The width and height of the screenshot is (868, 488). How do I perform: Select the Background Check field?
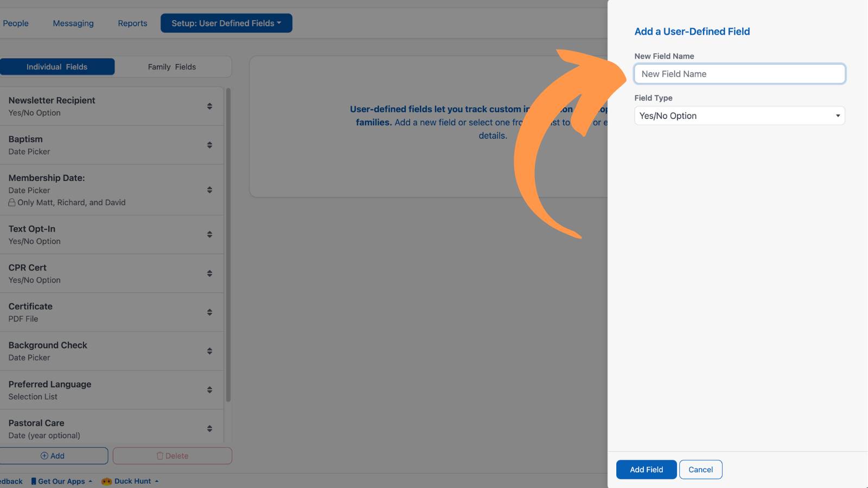[x=112, y=351]
